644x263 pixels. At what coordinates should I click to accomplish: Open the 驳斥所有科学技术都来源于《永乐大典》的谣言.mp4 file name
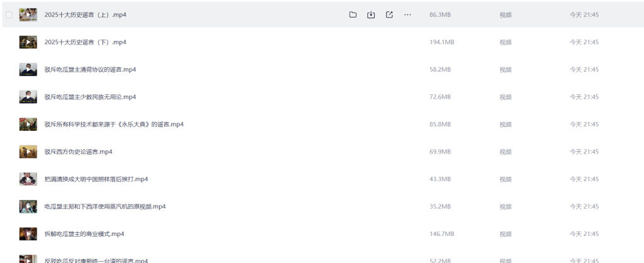click(114, 125)
